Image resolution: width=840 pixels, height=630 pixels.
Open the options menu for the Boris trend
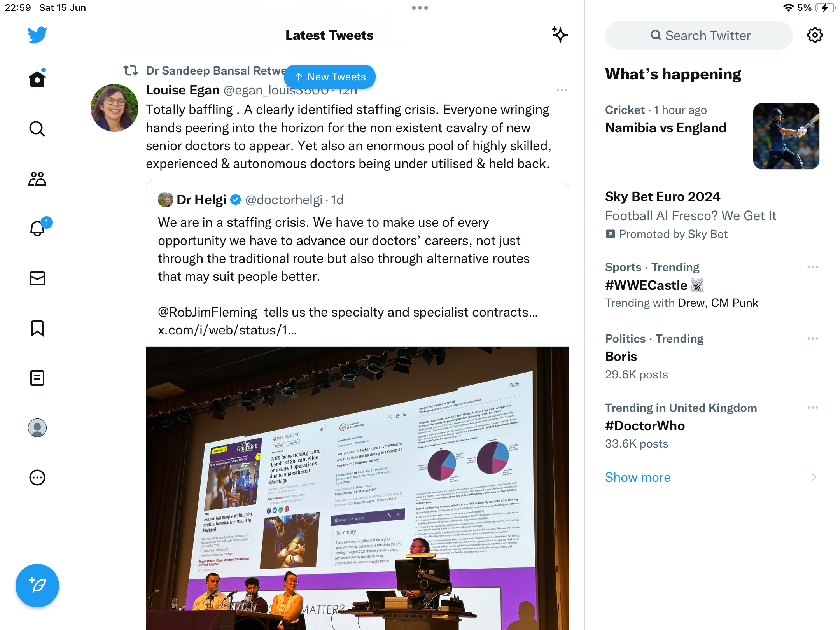tap(813, 339)
